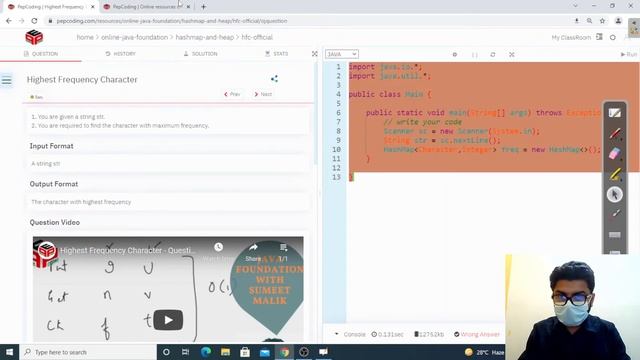Open editor settings gear icon
Image resolution: width=640 pixels, height=360 pixels.
point(455,54)
